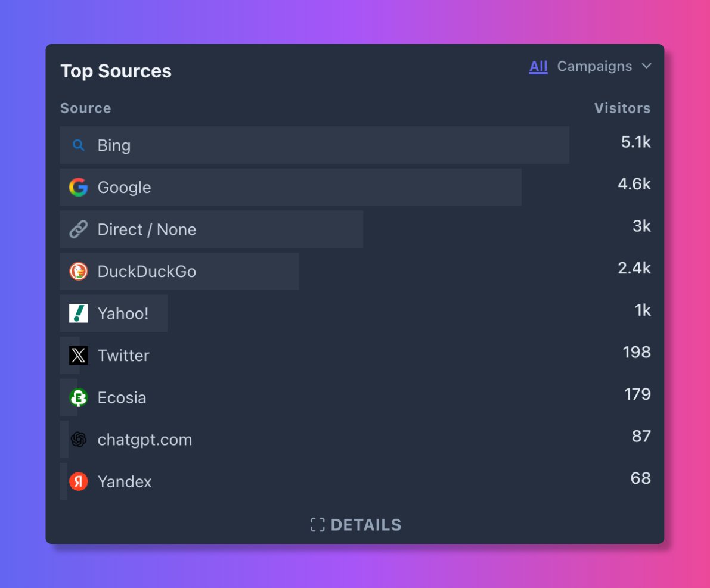Filter by Twitter source
The width and height of the screenshot is (710, 588).
click(x=123, y=355)
